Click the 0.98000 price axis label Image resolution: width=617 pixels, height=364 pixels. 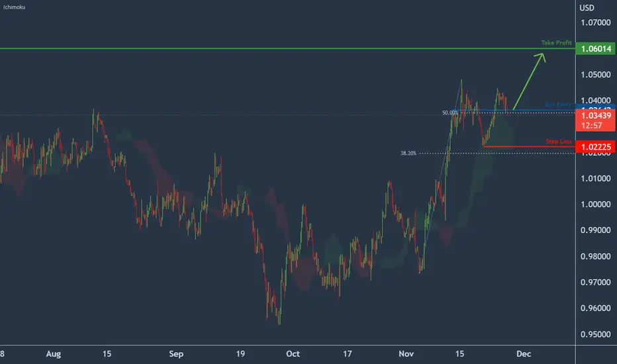pyautogui.click(x=596, y=257)
